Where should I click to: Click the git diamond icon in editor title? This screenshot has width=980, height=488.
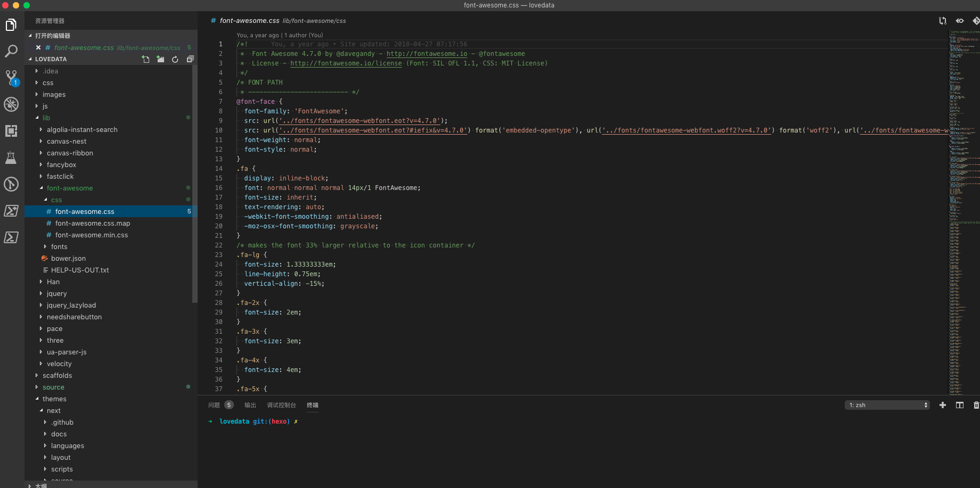pos(976,21)
